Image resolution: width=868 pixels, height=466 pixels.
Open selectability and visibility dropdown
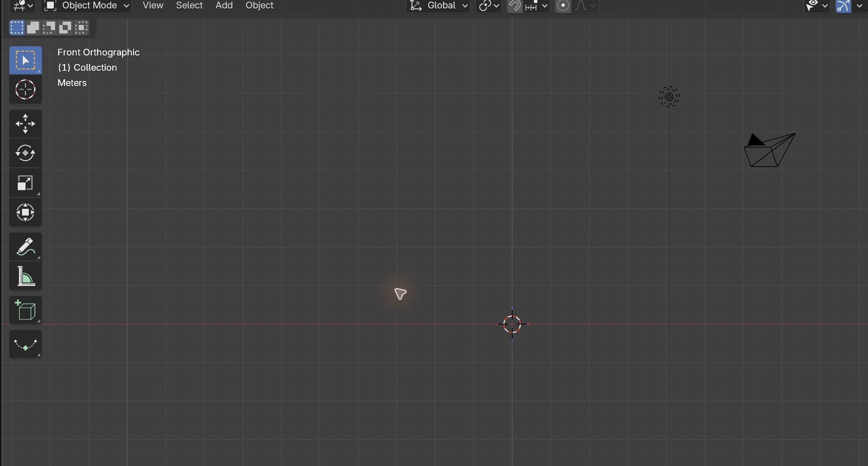point(817,6)
